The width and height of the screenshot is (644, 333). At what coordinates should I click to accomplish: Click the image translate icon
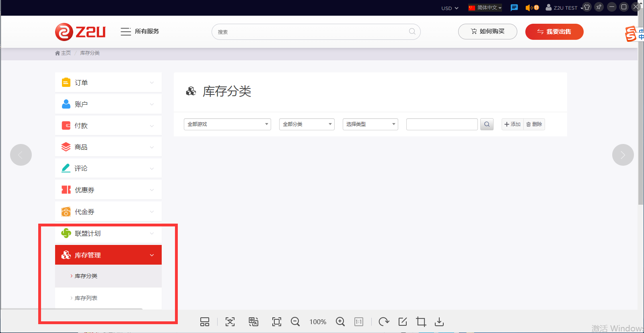tap(253, 322)
